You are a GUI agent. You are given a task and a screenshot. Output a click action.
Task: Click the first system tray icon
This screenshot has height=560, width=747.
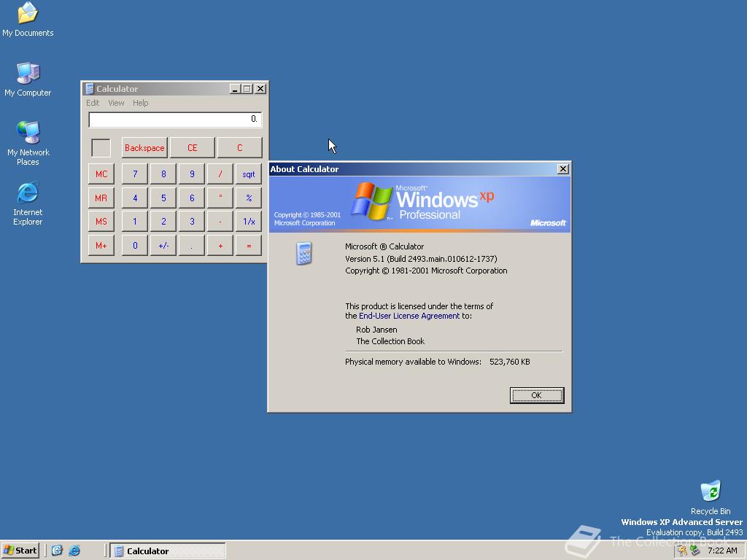tap(682, 551)
